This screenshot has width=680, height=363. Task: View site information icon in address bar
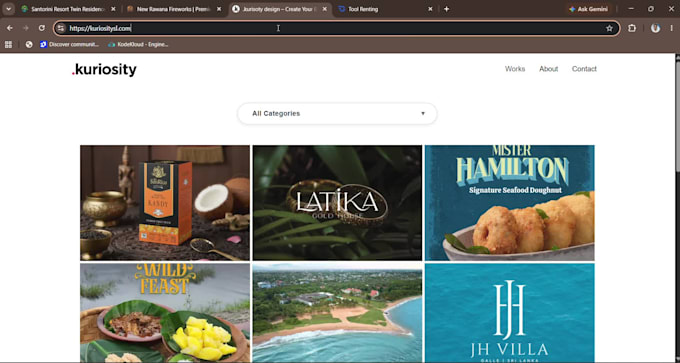[61, 28]
